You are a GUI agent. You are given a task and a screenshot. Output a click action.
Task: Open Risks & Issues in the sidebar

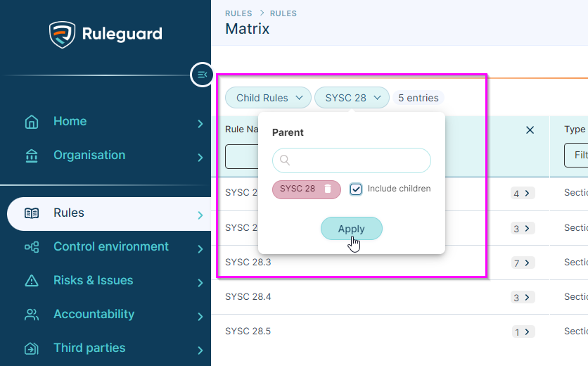coord(93,280)
